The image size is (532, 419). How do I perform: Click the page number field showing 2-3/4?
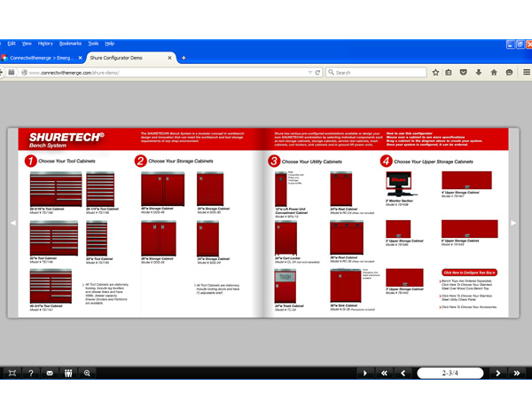click(x=450, y=373)
